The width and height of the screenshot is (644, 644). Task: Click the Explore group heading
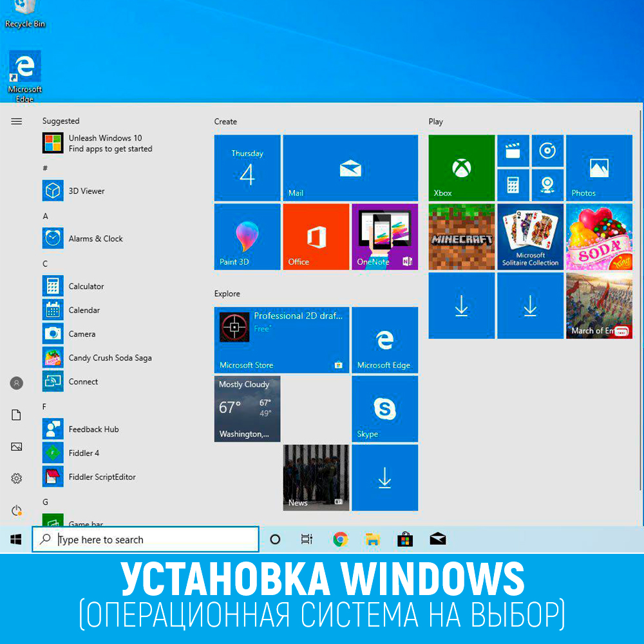[227, 294]
